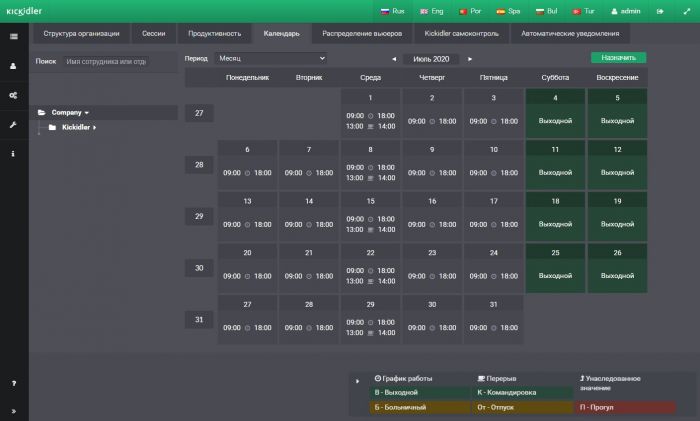Select calendar day 1 cell
Screen dimensions: 700x421
click(x=371, y=113)
